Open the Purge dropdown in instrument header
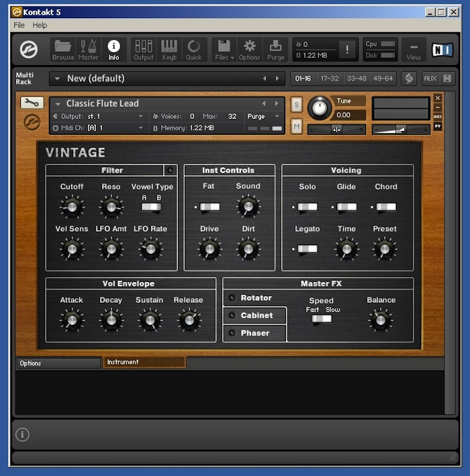The height and width of the screenshot is (476, 470). 263,116
